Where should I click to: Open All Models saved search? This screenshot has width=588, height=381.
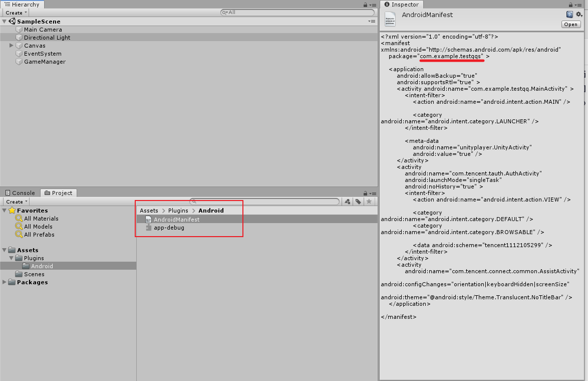pyautogui.click(x=38, y=227)
